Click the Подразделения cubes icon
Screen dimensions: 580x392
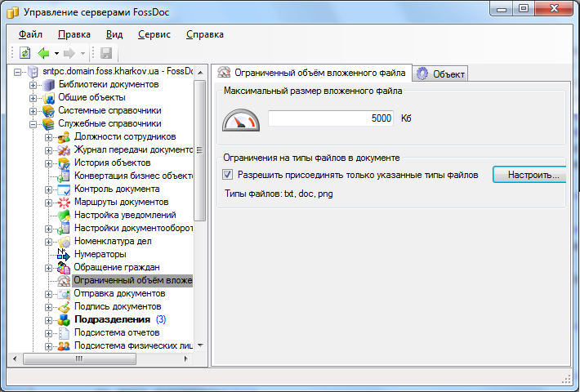[x=64, y=320]
